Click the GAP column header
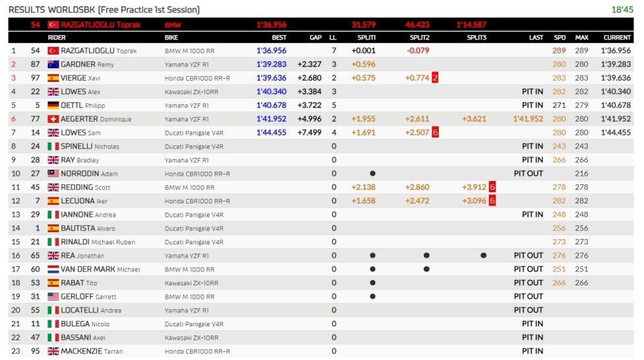Image resolution: width=644 pixels, height=360 pixels. [x=315, y=38]
